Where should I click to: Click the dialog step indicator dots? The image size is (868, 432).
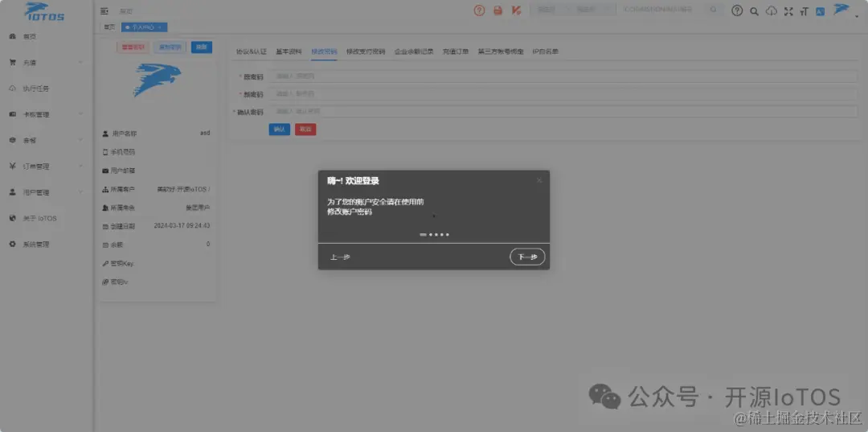(x=434, y=235)
